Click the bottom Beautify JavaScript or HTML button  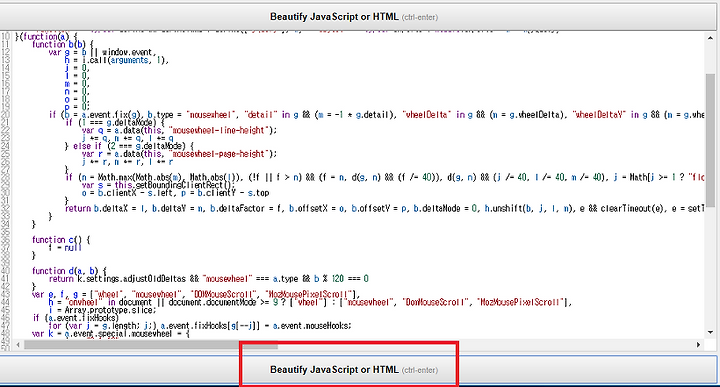pos(358,370)
